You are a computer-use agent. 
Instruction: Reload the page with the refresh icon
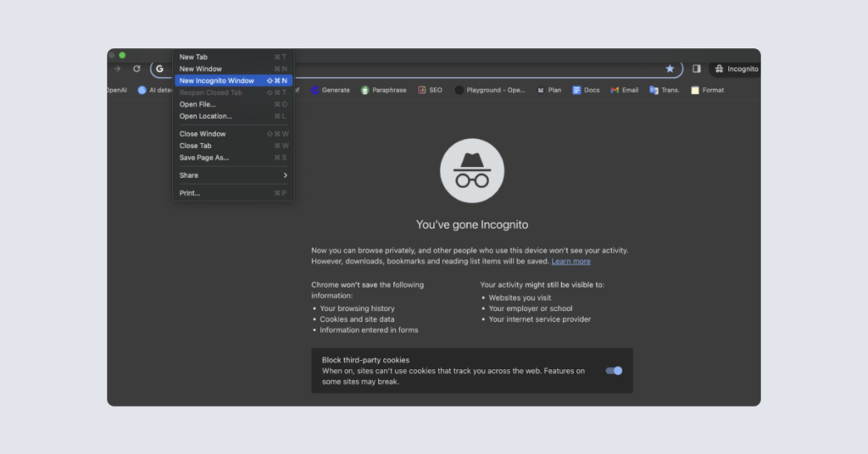(x=136, y=69)
